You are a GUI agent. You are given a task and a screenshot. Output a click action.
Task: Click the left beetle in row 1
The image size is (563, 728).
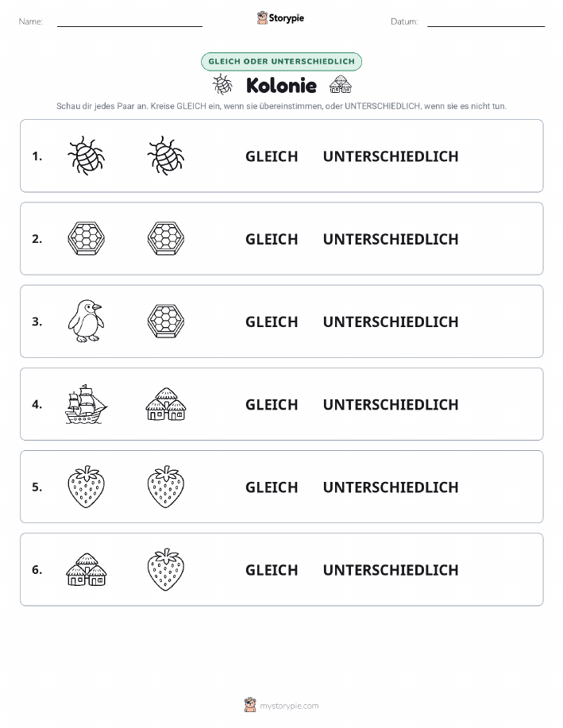point(87,156)
